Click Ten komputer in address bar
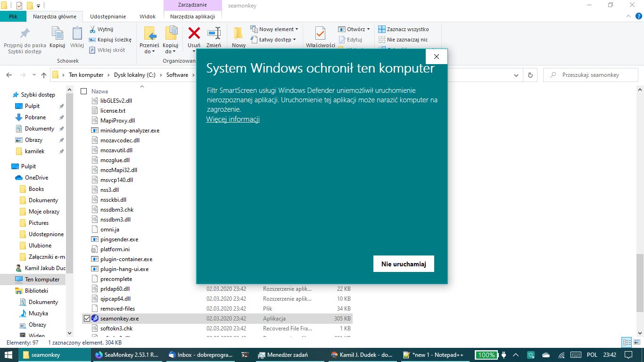Screen dimensions: 644x362 coord(86,75)
